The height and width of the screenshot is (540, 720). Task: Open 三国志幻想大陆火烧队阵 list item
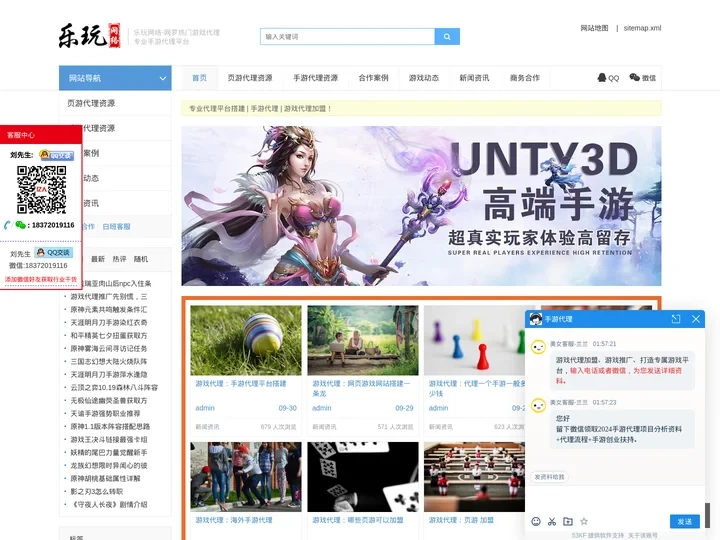click(109, 361)
